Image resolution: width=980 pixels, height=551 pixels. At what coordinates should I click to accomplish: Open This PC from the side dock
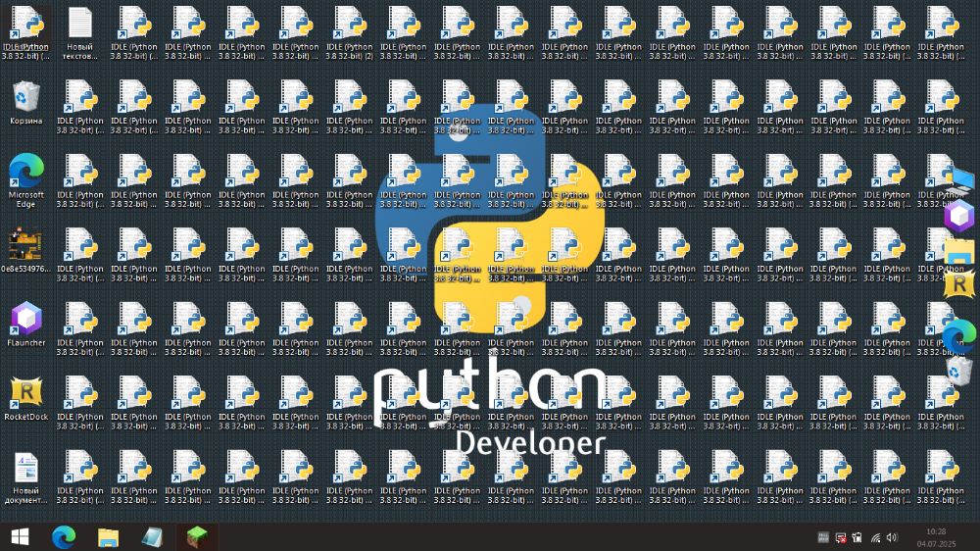(960, 181)
